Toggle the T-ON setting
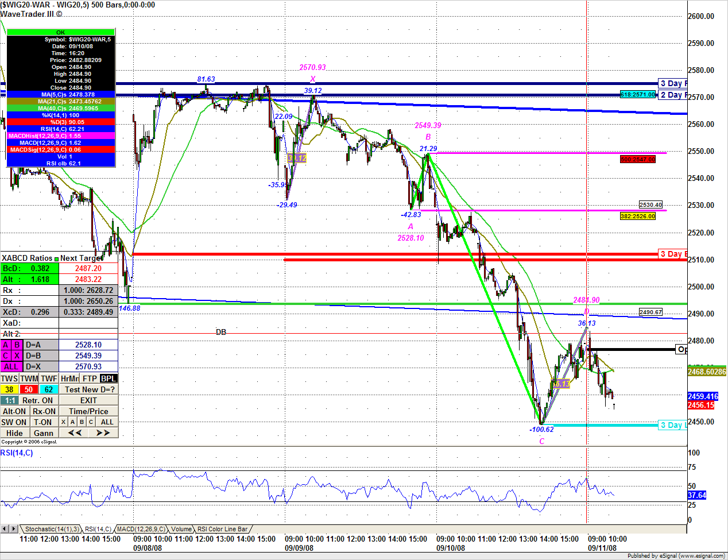Viewport: 728px width, 560px height. (43, 422)
